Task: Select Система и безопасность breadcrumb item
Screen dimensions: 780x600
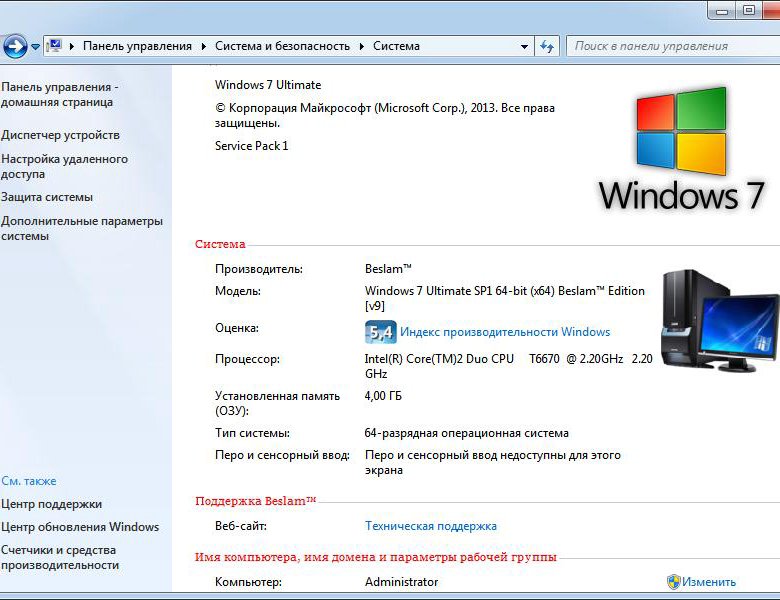Action: pos(282,46)
